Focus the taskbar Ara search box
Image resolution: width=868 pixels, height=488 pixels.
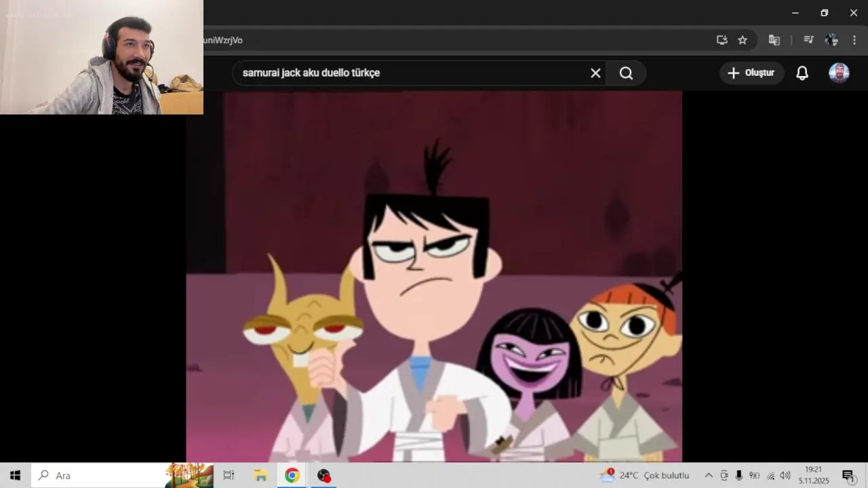coord(122,475)
